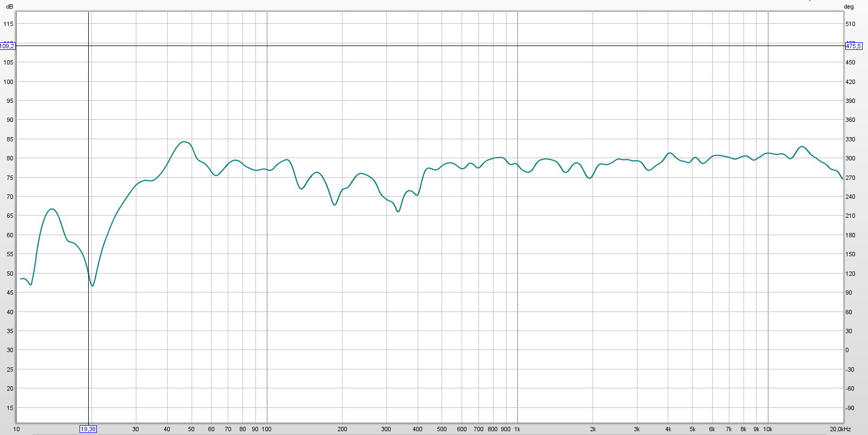This screenshot has height=435, width=868.
Task: Click the 0 label on the degree axis
Action: point(847,350)
